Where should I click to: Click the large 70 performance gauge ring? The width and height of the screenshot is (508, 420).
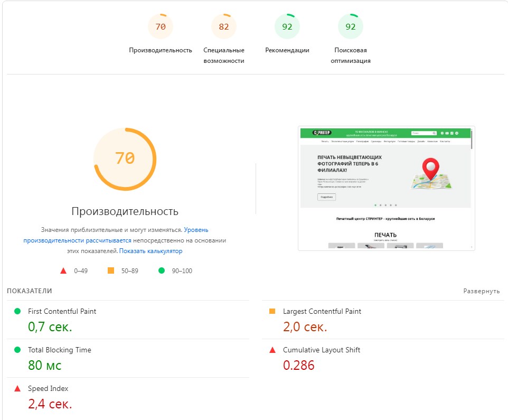click(125, 157)
